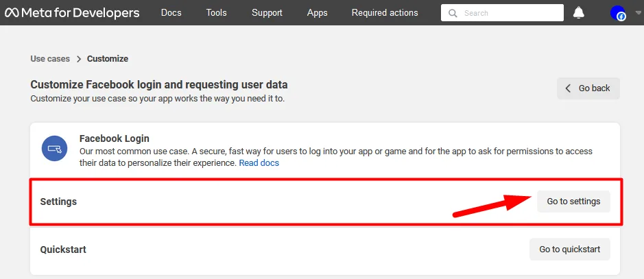
Task: Click the magnifier icon in search box
Action: coord(453,13)
